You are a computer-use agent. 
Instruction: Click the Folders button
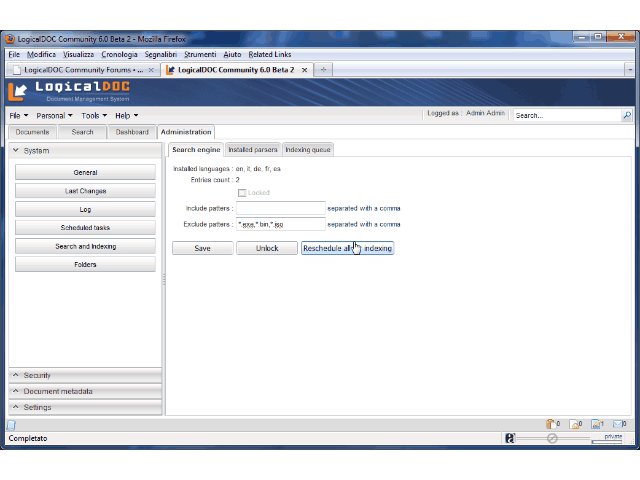(x=85, y=264)
